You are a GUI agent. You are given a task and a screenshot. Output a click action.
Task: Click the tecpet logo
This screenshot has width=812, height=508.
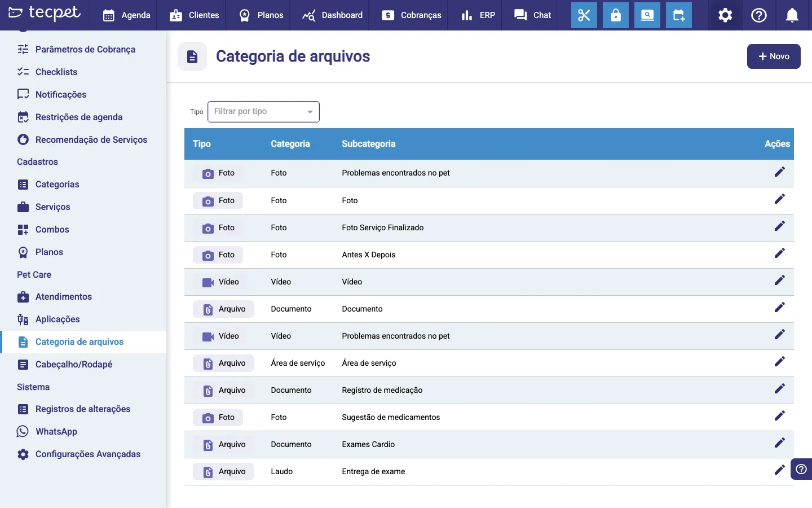point(45,13)
